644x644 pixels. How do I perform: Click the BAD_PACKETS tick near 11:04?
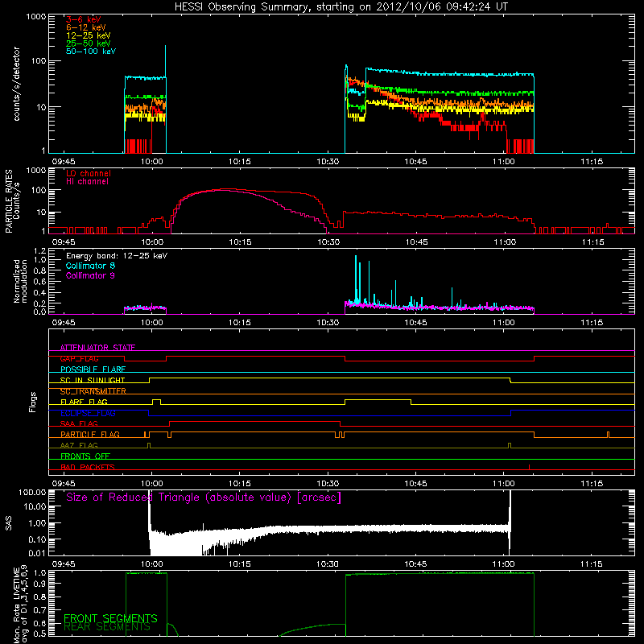[x=529, y=467]
